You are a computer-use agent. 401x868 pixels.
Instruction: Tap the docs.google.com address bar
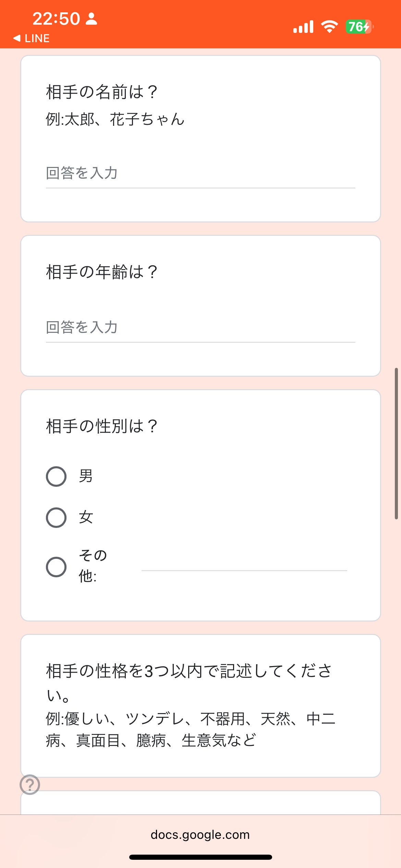point(200,835)
